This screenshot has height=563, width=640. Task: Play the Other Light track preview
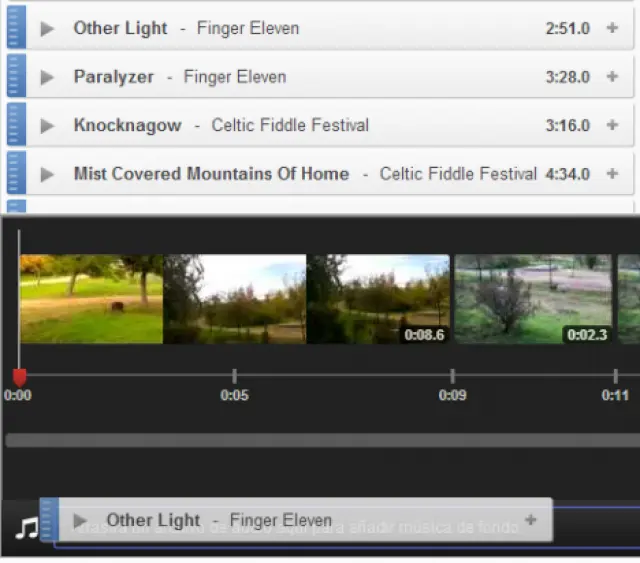coord(47,29)
